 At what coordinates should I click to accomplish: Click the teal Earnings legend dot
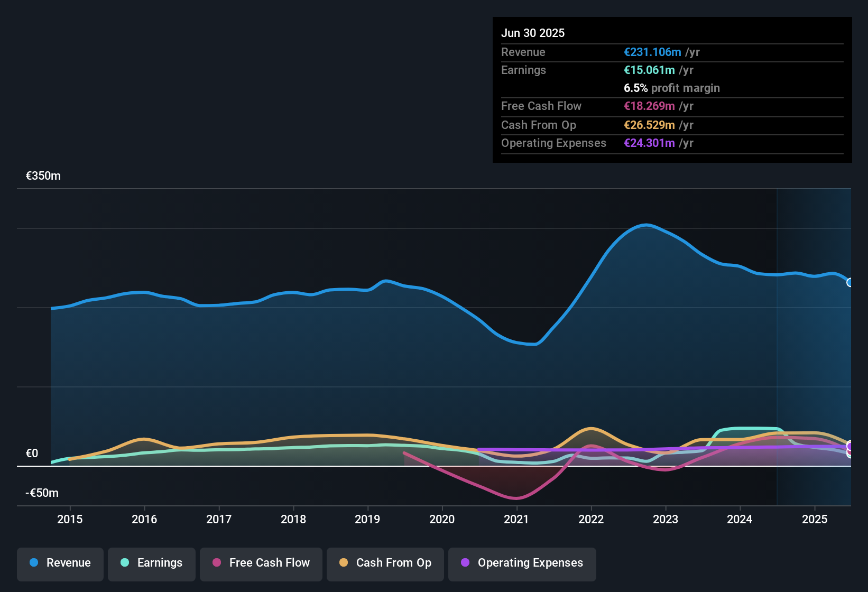click(125, 562)
